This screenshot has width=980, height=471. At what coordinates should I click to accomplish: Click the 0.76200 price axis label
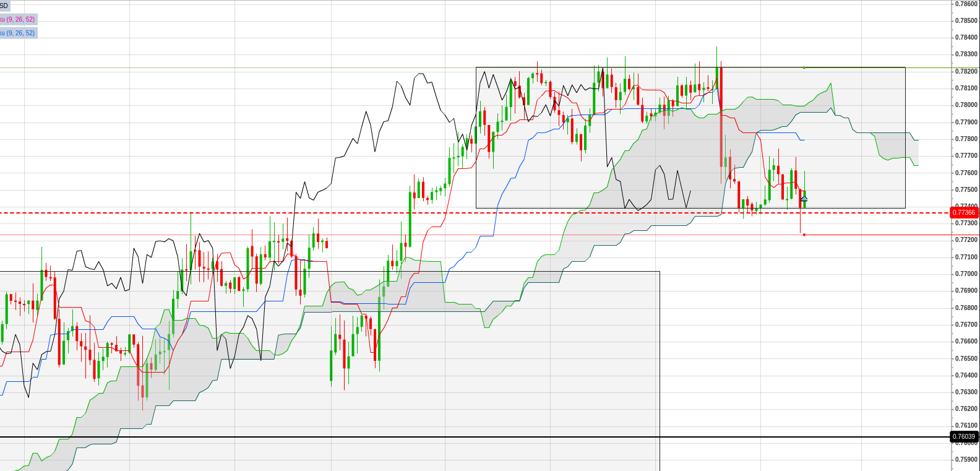point(966,408)
